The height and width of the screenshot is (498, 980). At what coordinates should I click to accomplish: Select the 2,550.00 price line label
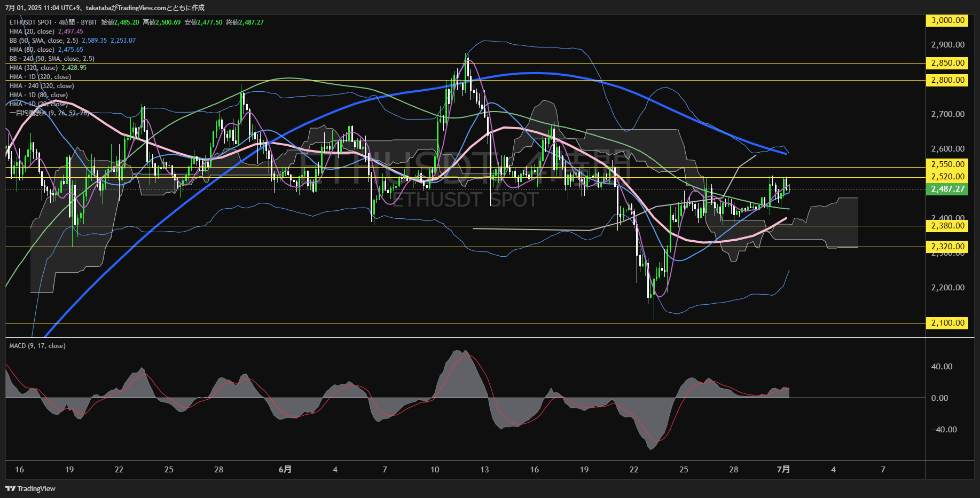point(947,164)
